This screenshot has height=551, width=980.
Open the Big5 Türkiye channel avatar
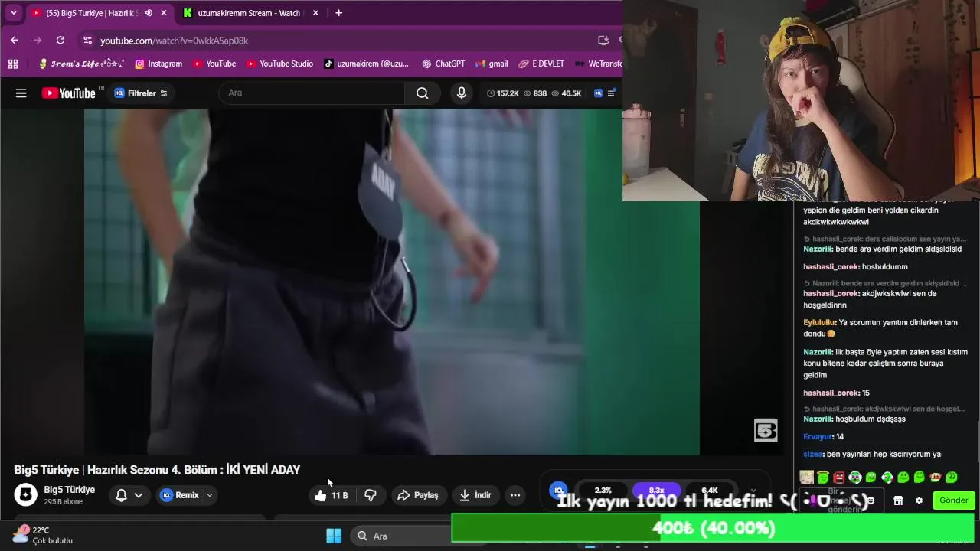25,494
